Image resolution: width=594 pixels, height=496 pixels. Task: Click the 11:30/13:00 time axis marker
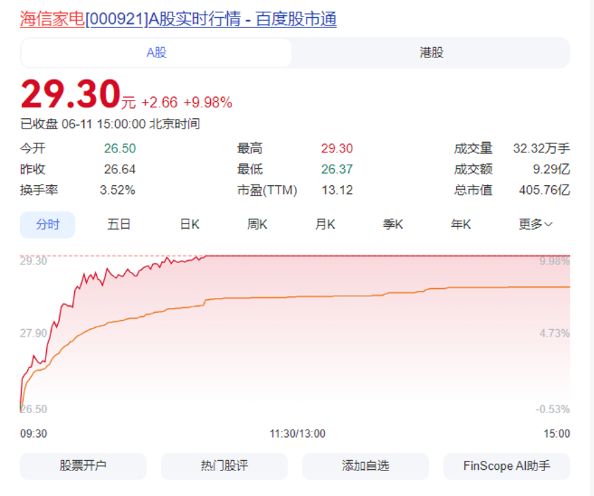coord(297,433)
